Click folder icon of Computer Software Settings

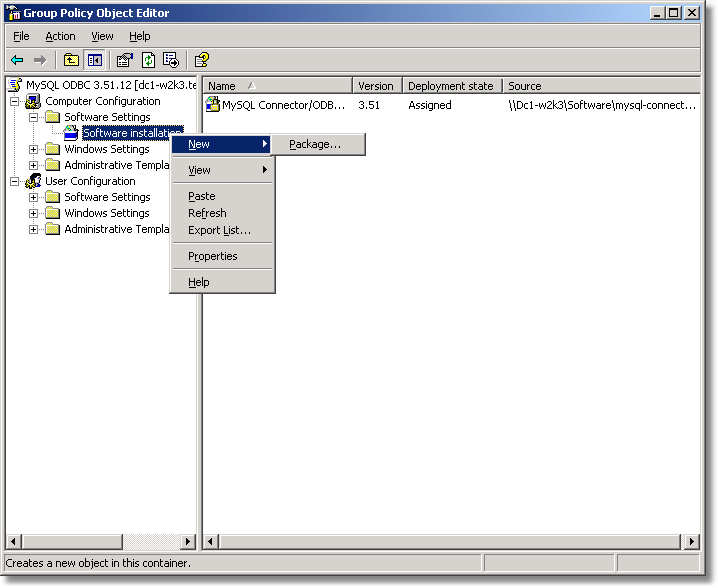coord(53,117)
